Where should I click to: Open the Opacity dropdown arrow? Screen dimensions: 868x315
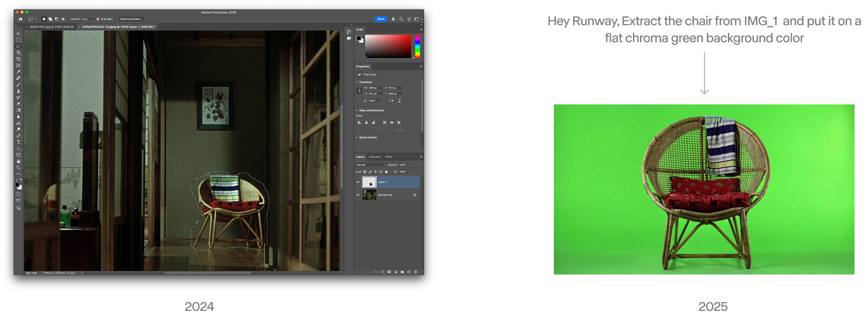409,165
